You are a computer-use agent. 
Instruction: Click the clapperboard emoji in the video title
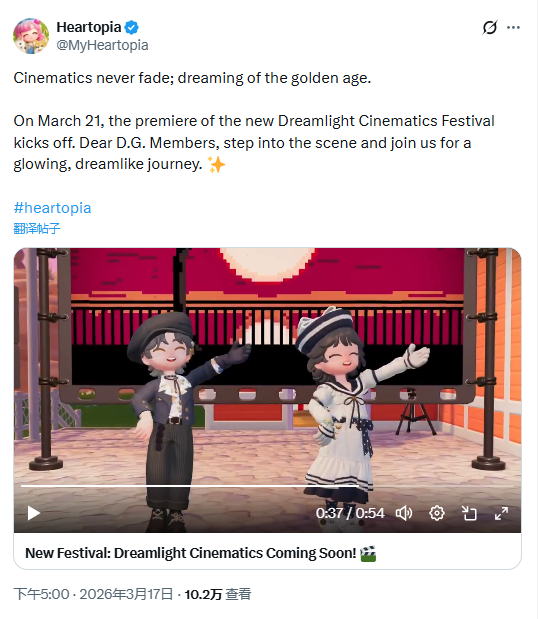coord(368,553)
